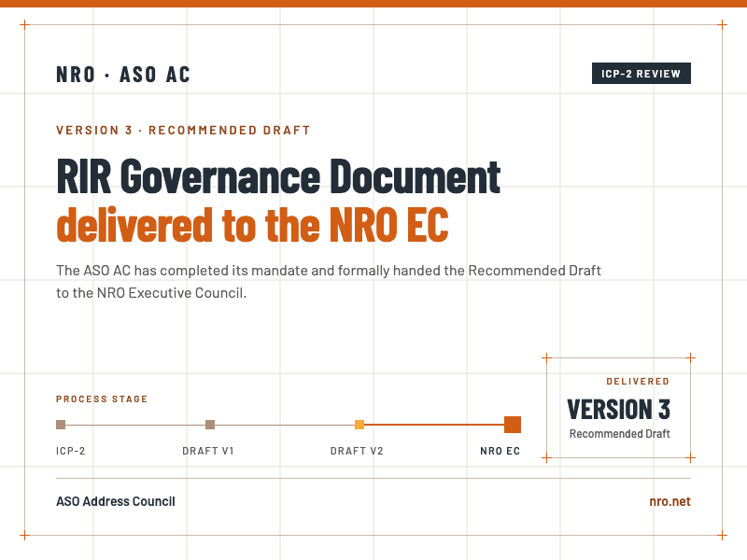Click the 'PROCESS STAGE' label

pos(102,399)
